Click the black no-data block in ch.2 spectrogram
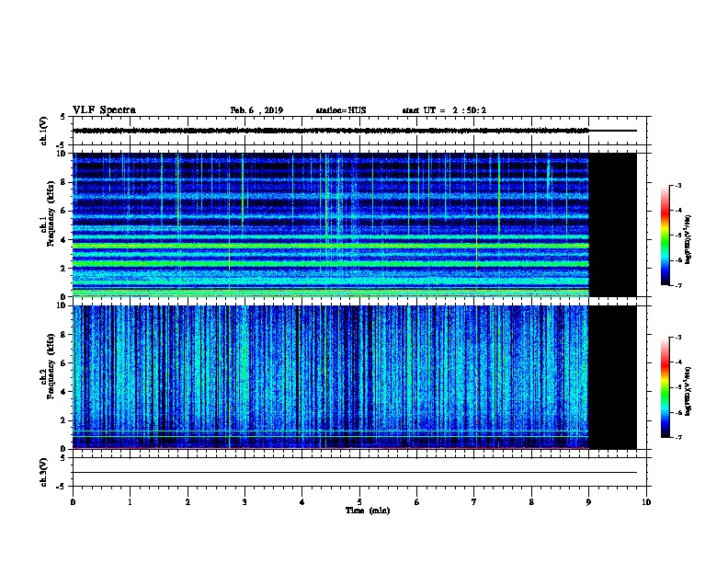This screenshot has height=563, width=728. point(613,377)
